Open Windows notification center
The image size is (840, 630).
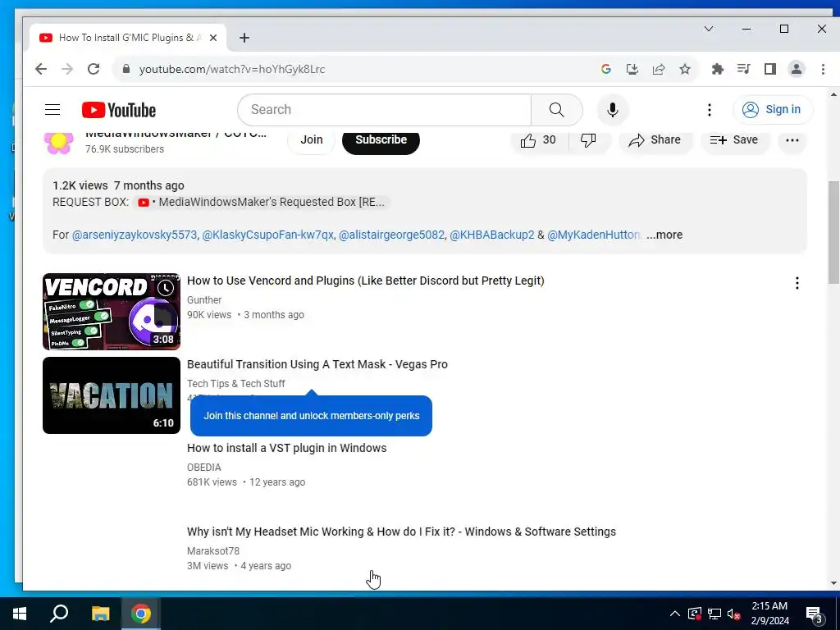coord(815,614)
